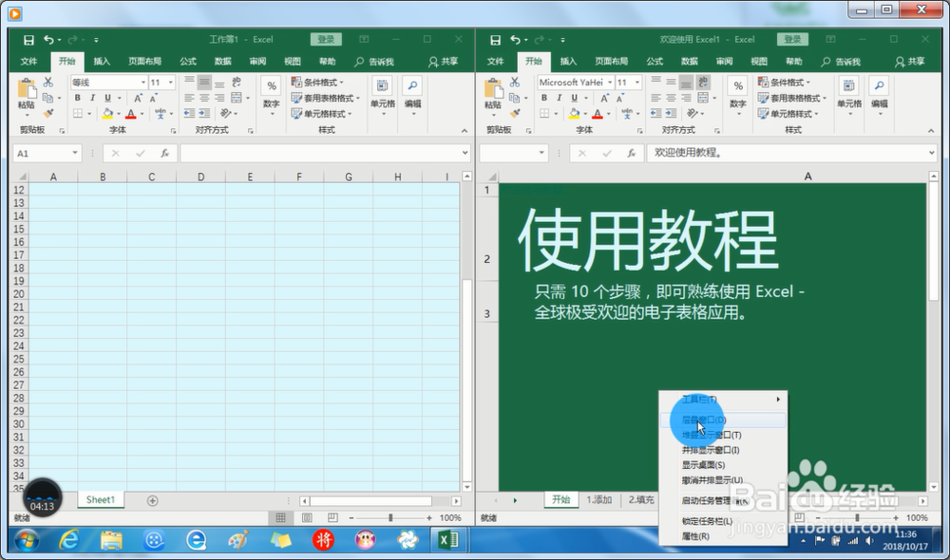Open the 公式 tab in the 工作簿1 window
Viewport: 950px width, 560px height.
(188, 61)
